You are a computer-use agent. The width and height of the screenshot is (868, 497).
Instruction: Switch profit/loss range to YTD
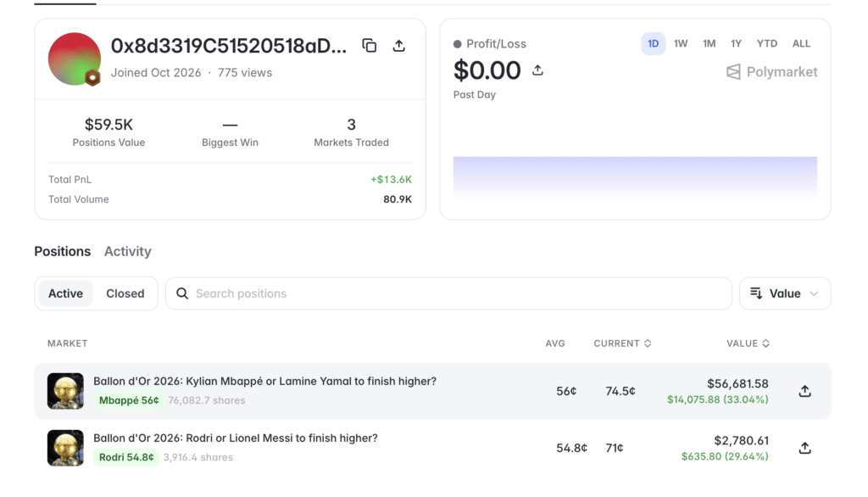766,44
